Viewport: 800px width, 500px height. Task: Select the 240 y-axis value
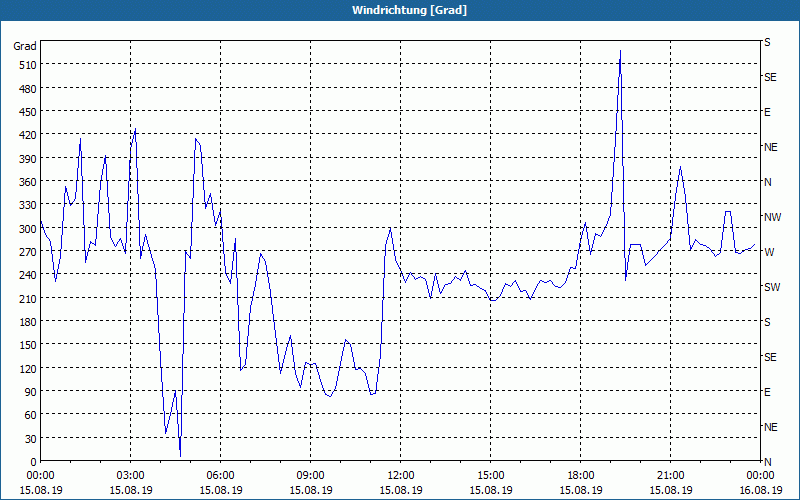(28, 275)
